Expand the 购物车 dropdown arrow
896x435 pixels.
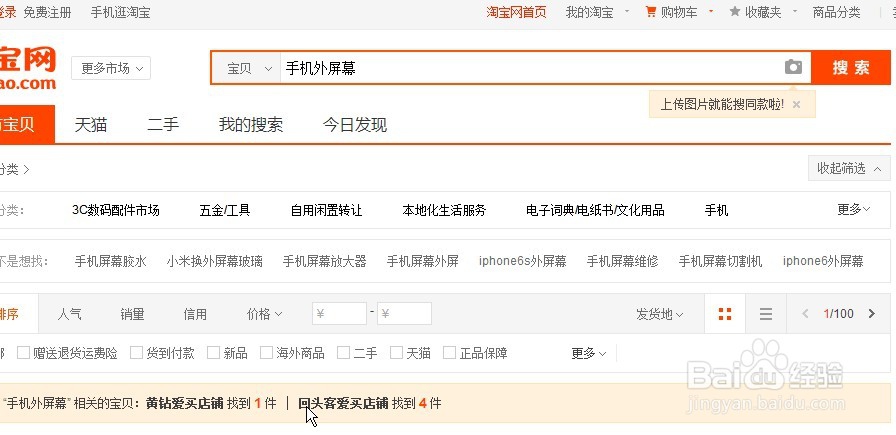[x=711, y=11]
